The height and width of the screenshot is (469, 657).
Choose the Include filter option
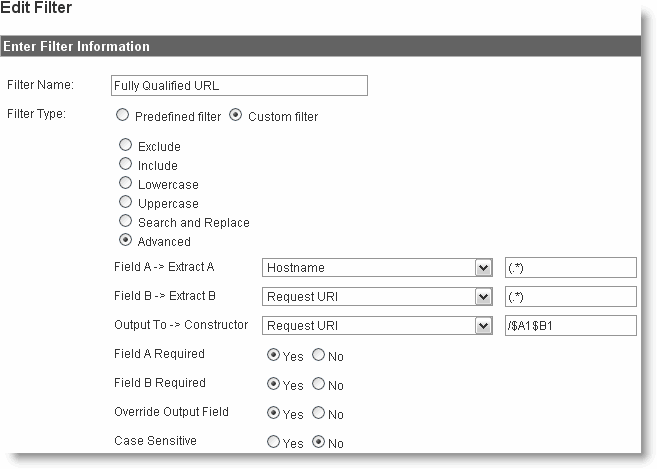pos(125,164)
